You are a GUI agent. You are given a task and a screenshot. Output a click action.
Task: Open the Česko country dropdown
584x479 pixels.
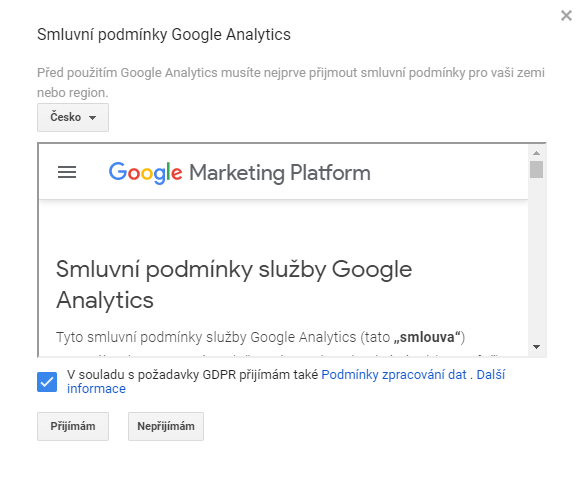(x=73, y=117)
